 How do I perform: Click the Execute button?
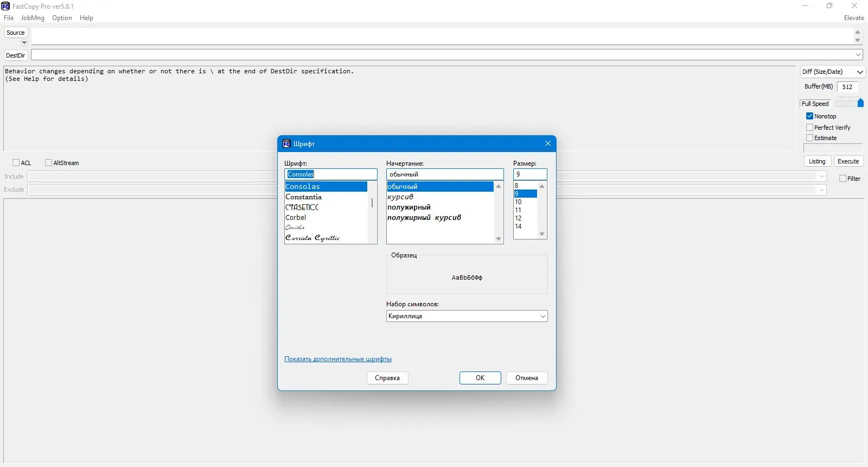pos(848,161)
